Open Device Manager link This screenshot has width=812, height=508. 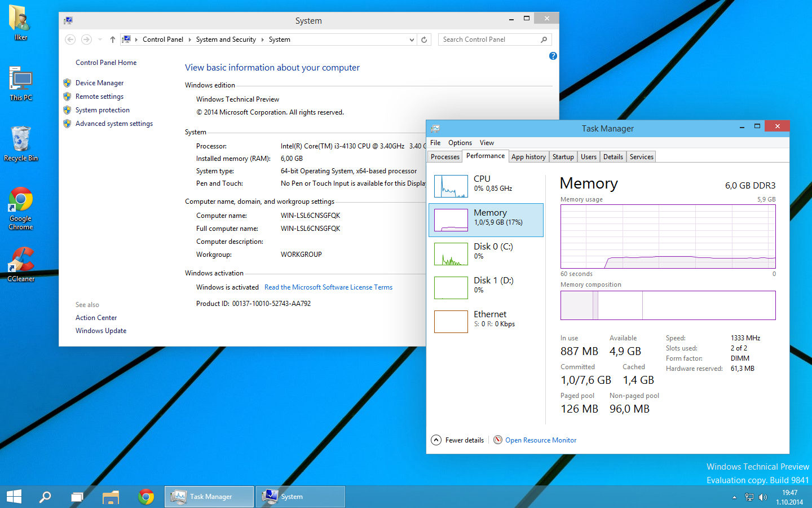[x=99, y=83]
